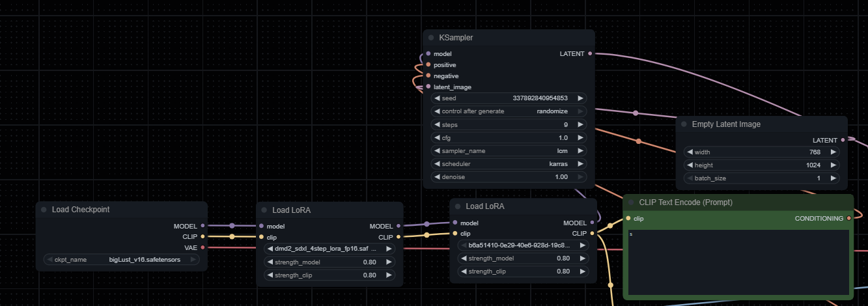The image size is (868, 306).
Task: Click next arrow on dmd2_sdxl lora name
Action: click(389, 249)
